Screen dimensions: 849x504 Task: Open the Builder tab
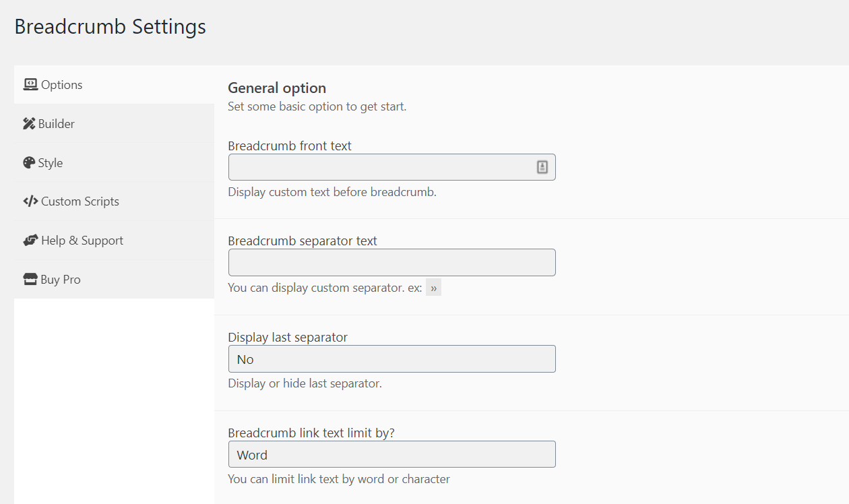pyautogui.click(x=57, y=124)
